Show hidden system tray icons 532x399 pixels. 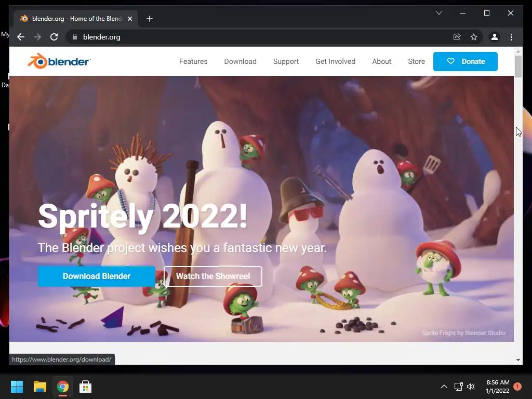(444, 387)
